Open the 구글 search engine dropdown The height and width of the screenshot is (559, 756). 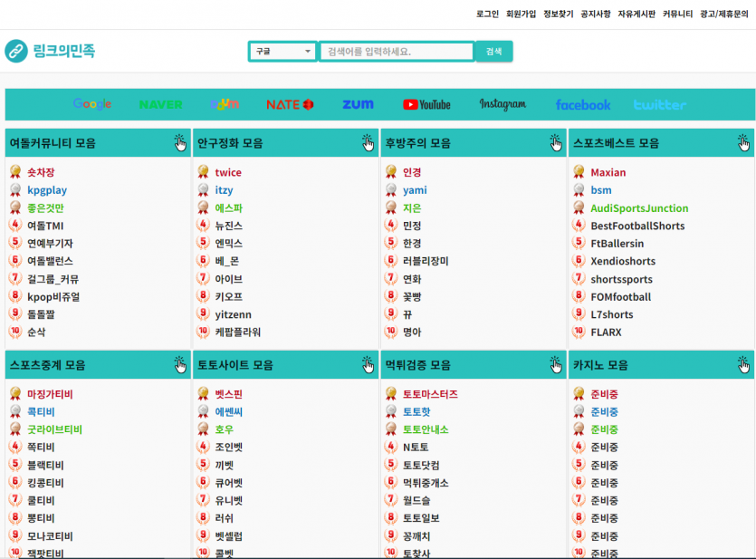(x=282, y=51)
